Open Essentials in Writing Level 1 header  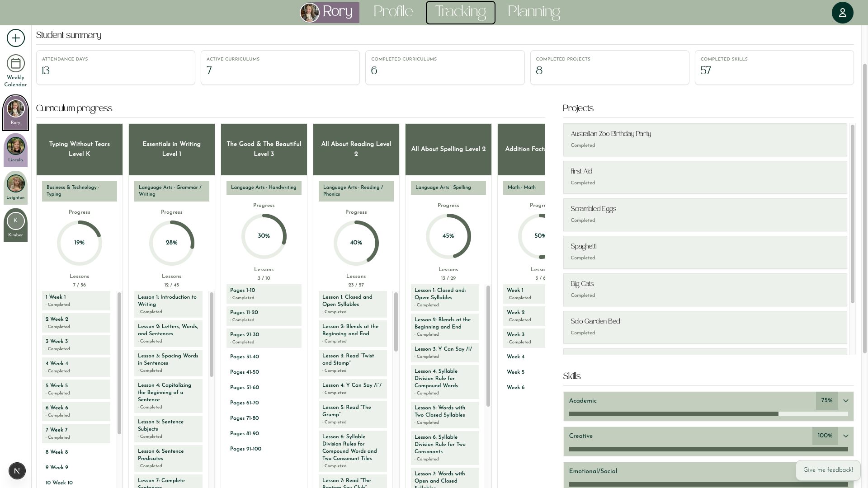tap(172, 149)
